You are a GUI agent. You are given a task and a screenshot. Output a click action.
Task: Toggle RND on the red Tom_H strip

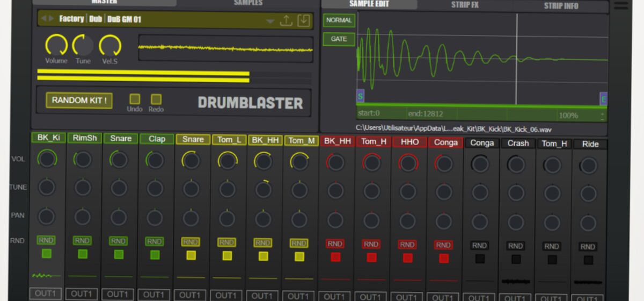tap(371, 244)
